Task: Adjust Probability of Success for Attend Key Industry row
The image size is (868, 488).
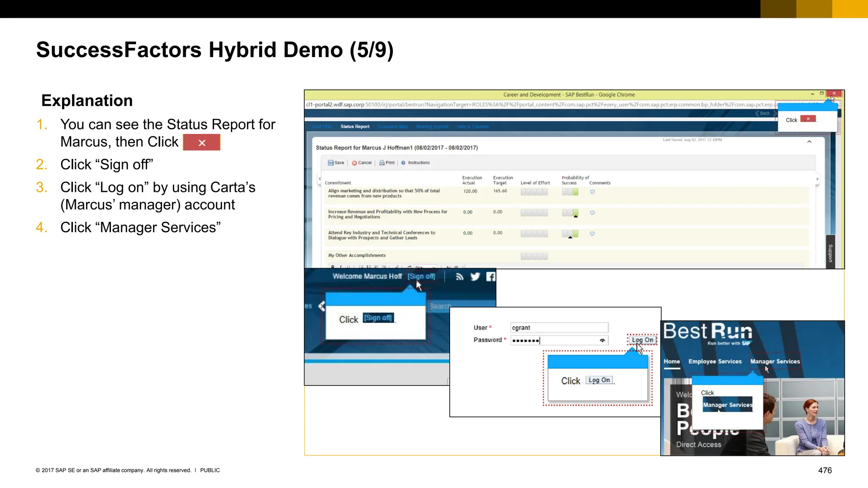Action: [570, 233]
